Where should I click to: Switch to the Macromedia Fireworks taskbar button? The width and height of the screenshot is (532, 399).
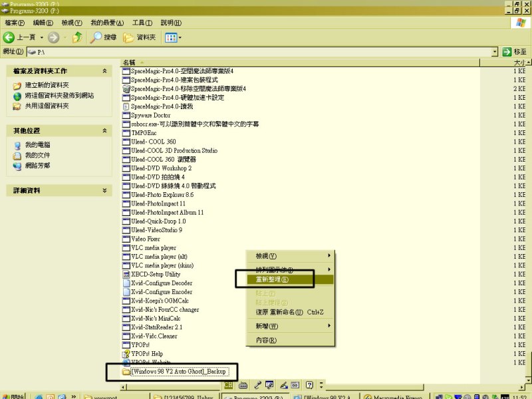[x=394, y=396]
